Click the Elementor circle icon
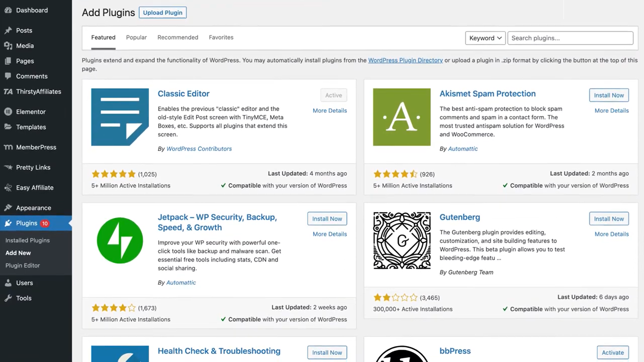 click(x=8, y=112)
